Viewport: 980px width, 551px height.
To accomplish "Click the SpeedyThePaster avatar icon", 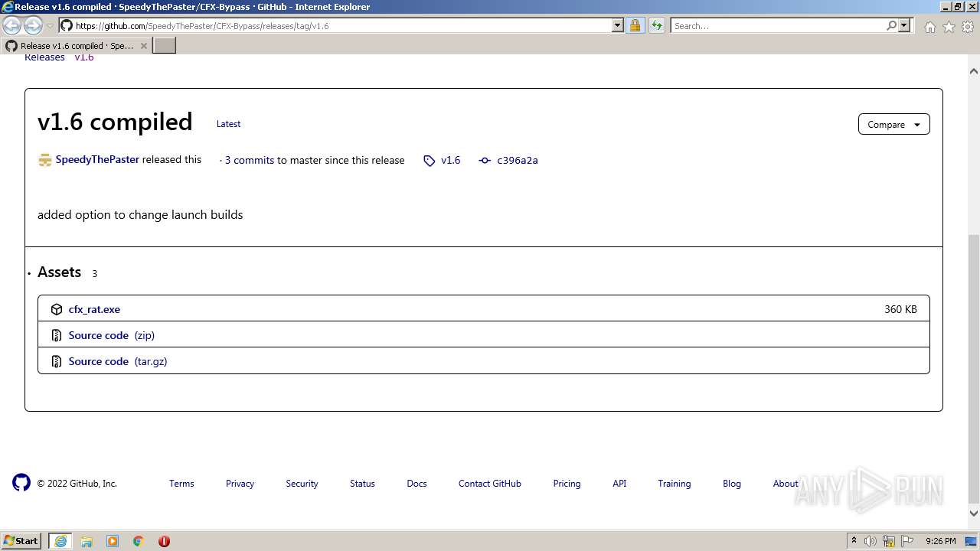I will coord(44,160).
